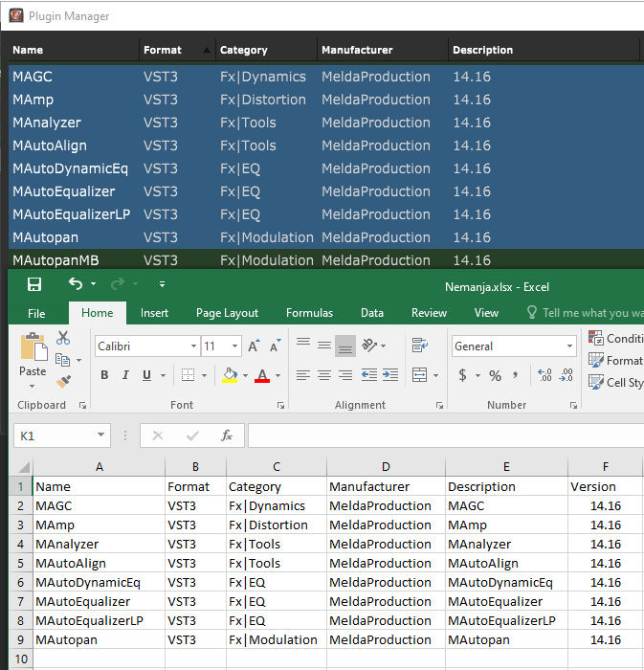
Task: Open Conditional Formatting
Action: 615,339
